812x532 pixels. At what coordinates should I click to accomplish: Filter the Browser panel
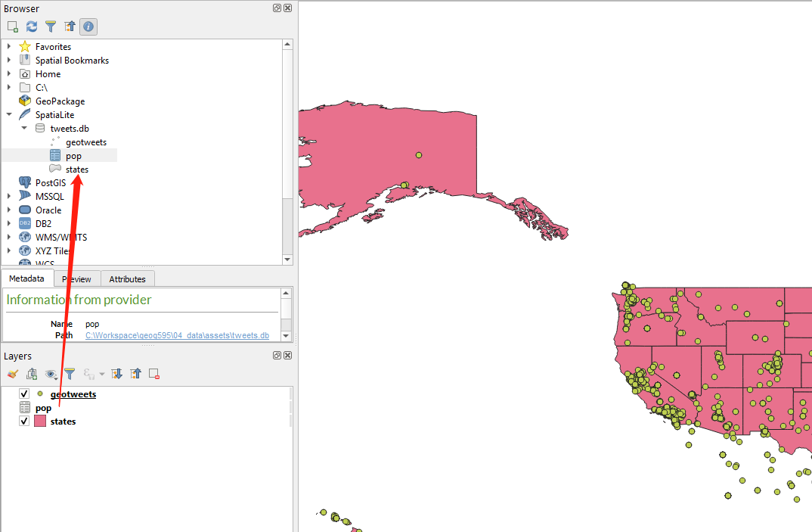coord(51,26)
